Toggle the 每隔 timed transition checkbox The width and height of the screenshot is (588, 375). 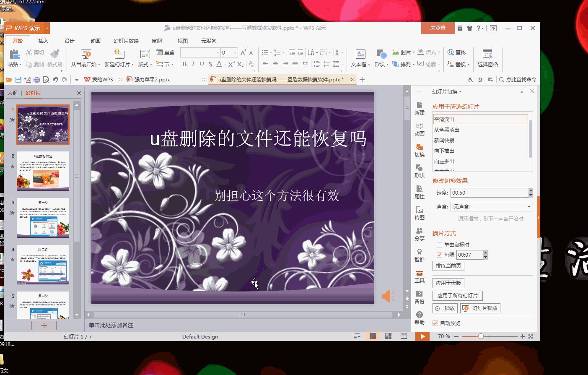pyautogui.click(x=440, y=255)
